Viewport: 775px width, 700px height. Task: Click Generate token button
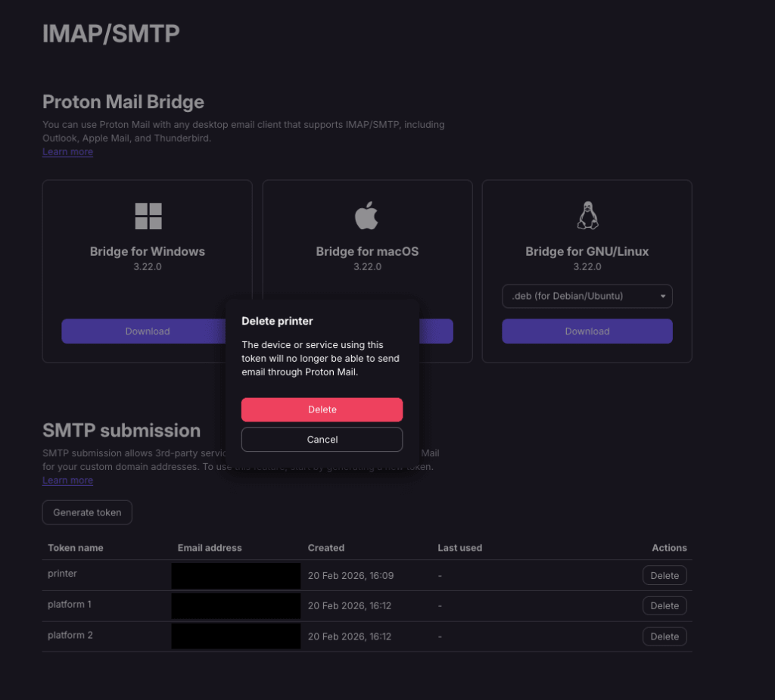click(87, 512)
